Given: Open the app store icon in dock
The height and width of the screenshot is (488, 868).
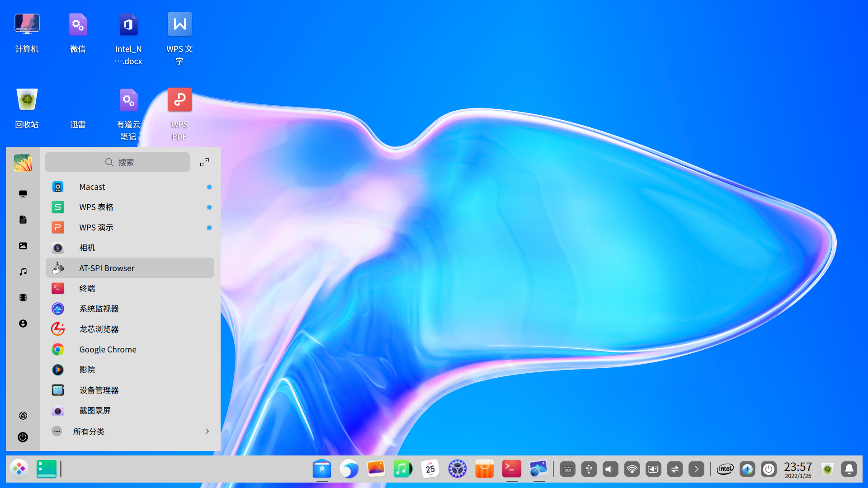Looking at the screenshot, I should click(484, 469).
